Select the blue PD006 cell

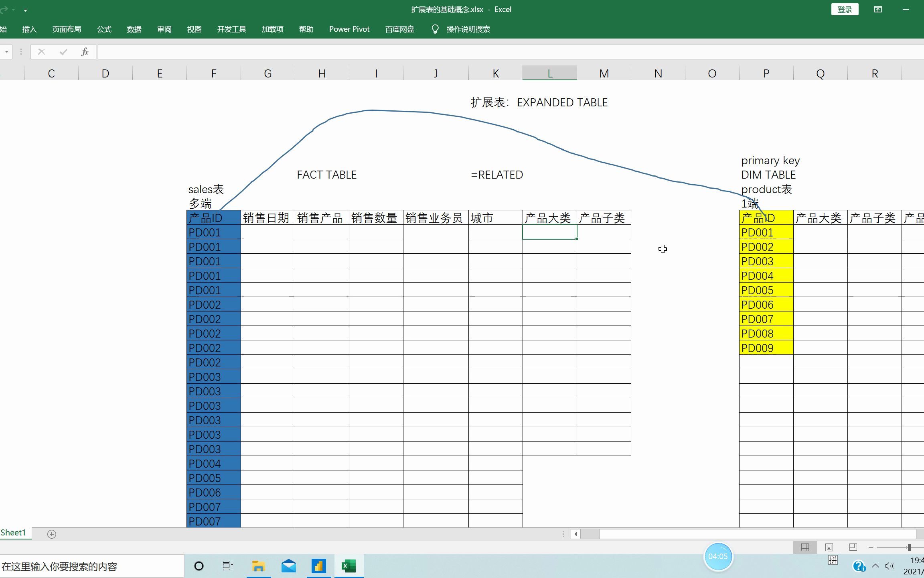pyautogui.click(x=214, y=493)
